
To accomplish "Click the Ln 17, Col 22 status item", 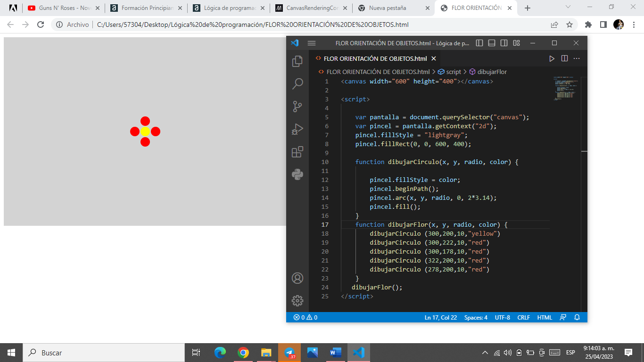I will [441, 317].
